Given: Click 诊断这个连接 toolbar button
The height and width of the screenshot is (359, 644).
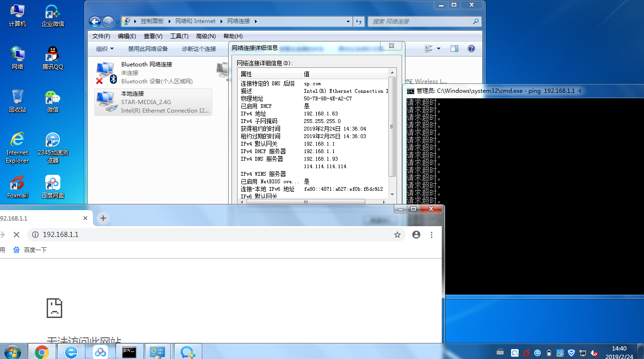Looking at the screenshot, I should (x=199, y=49).
